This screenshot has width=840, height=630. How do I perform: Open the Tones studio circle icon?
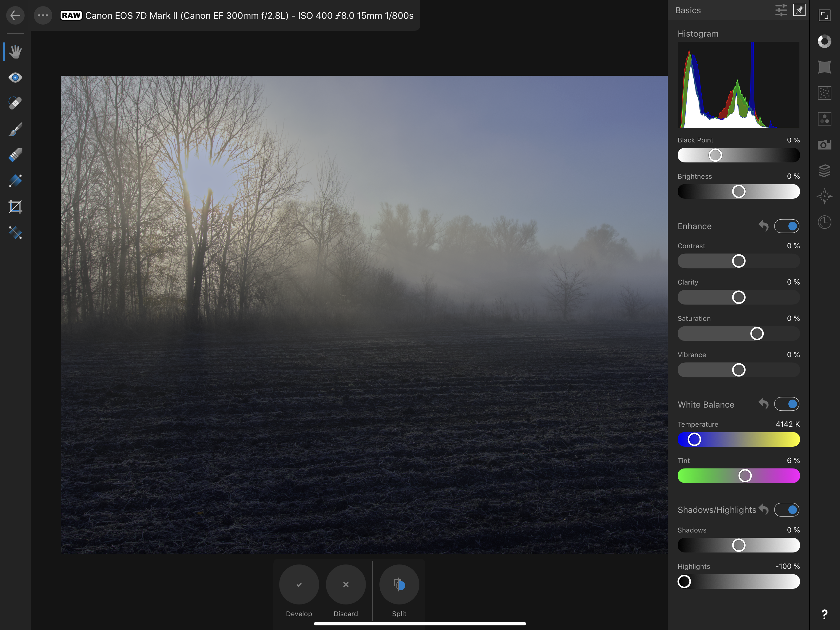pyautogui.click(x=824, y=41)
